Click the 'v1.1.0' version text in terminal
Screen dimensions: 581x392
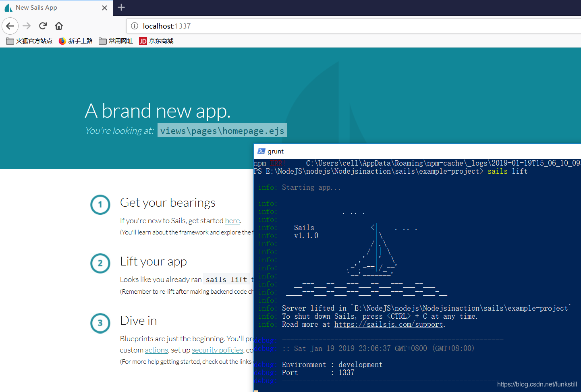[x=306, y=236]
